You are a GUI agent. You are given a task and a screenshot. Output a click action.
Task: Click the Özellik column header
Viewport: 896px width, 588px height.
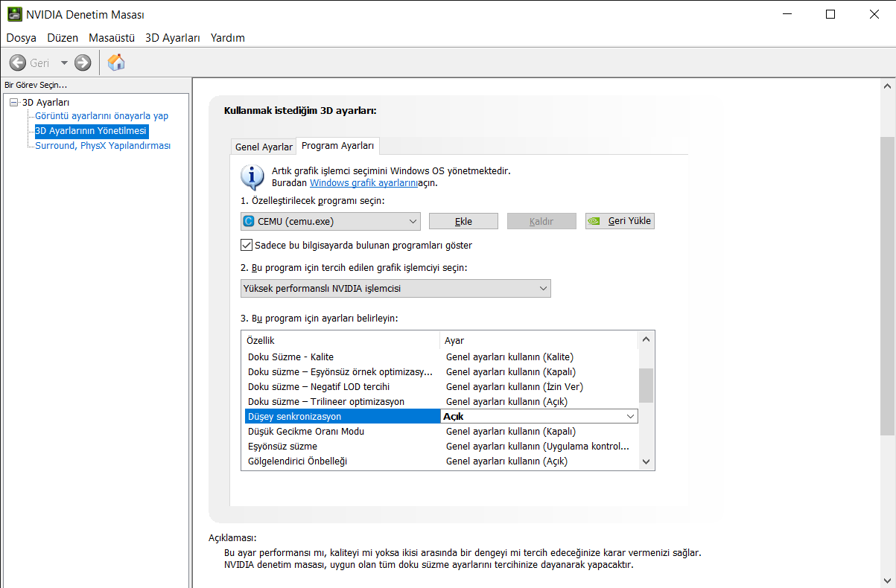[341, 340]
